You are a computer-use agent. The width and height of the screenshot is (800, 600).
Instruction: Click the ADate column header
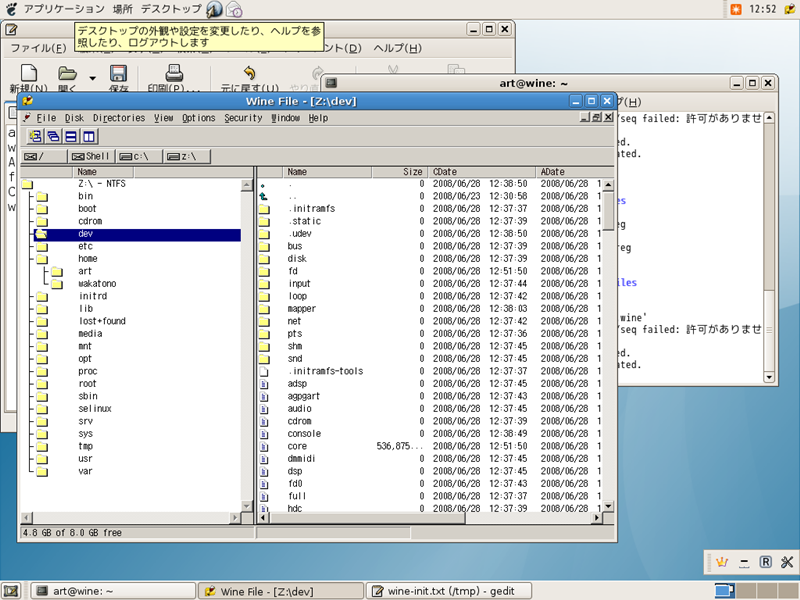click(574, 172)
